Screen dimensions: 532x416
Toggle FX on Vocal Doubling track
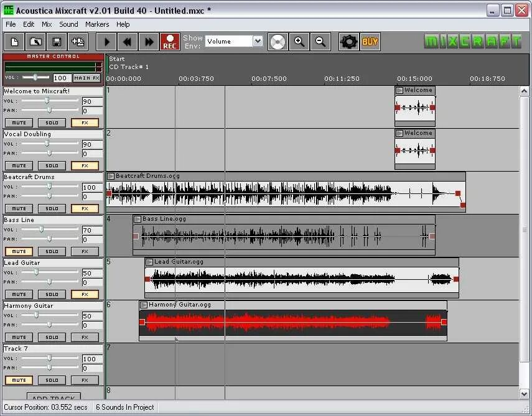(x=85, y=166)
